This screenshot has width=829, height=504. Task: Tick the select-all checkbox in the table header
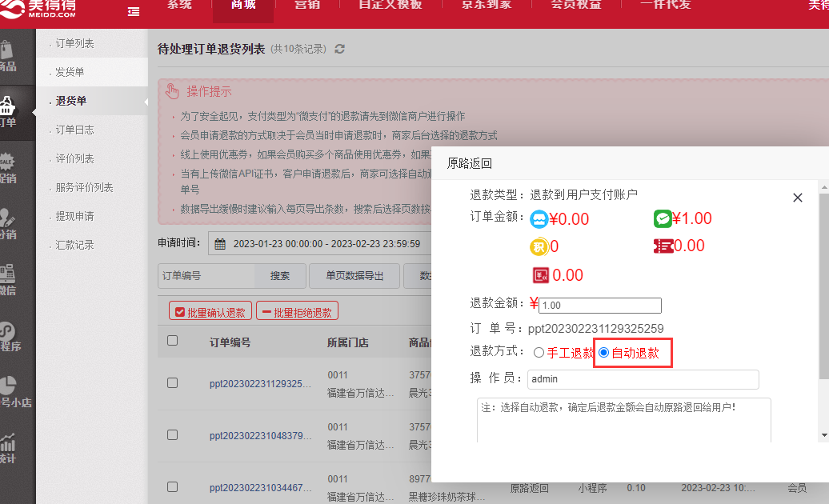(172, 341)
